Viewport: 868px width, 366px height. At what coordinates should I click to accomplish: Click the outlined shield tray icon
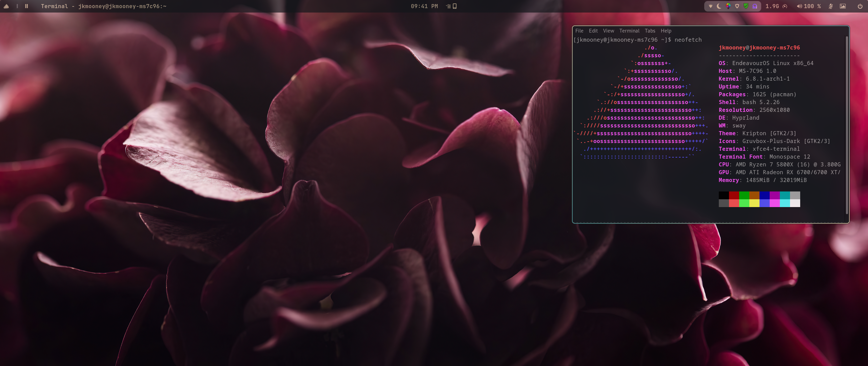(737, 6)
